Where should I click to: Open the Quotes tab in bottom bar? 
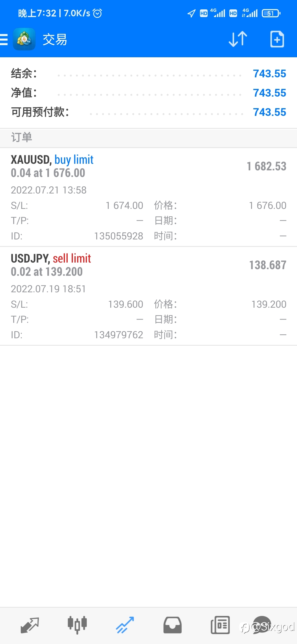pos(30,625)
